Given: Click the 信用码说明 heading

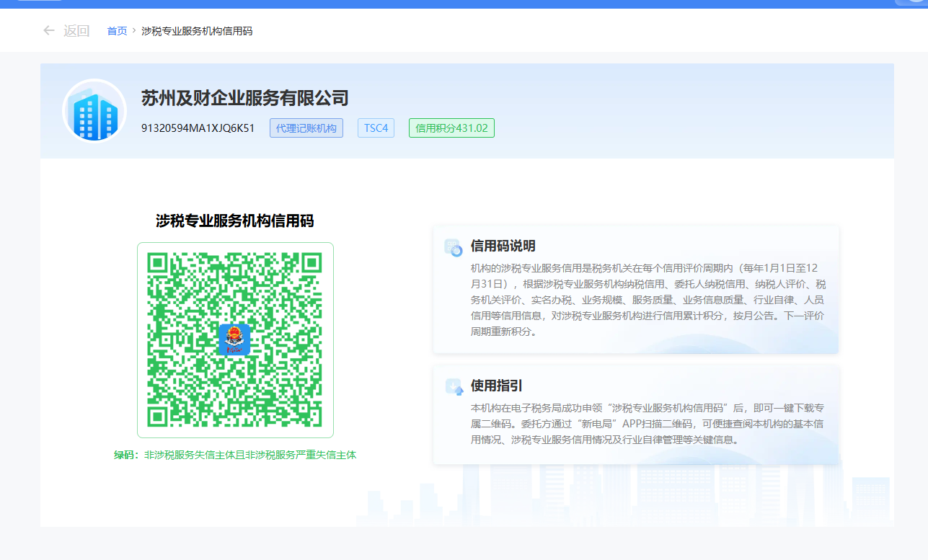Looking at the screenshot, I should coord(503,246).
